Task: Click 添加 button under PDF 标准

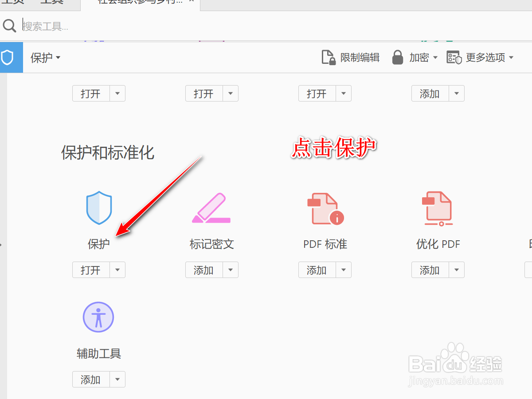Action: tap(317, 270)
